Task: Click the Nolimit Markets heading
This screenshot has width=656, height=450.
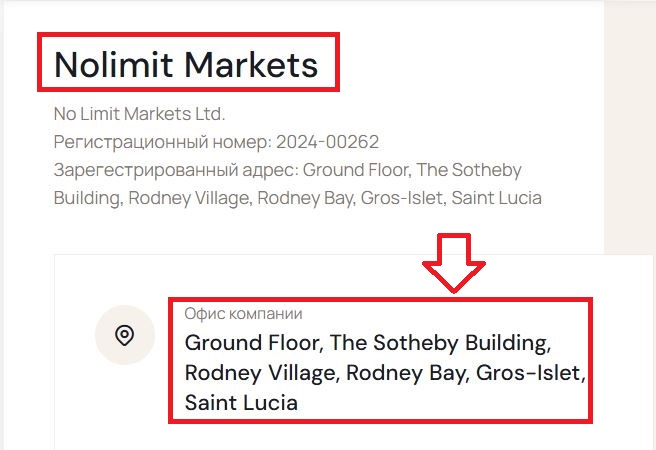Action: (x=186, y=65)
